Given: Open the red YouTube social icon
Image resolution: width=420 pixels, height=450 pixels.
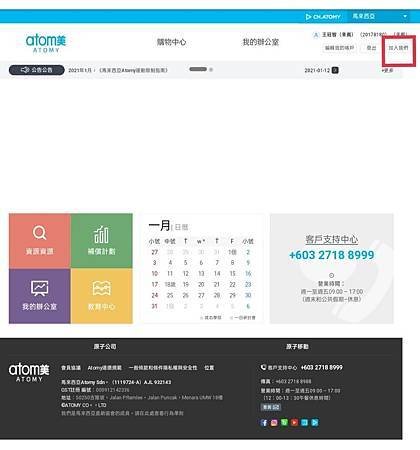Looking at the screenshot, I should [294, 422].
